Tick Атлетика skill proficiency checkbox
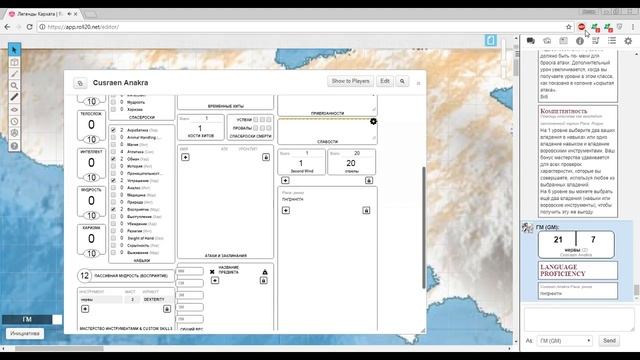Viewport: 640px width, 360px height. [113, 152]
